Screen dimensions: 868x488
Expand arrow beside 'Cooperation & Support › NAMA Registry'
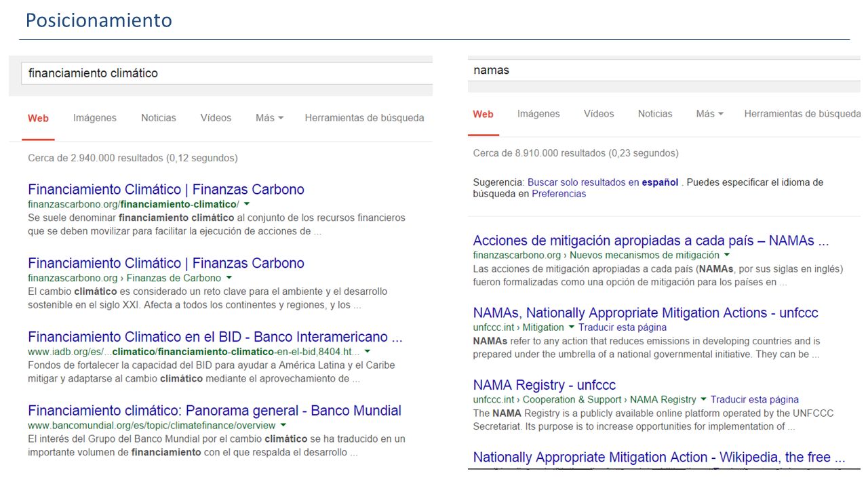point(703,400)
